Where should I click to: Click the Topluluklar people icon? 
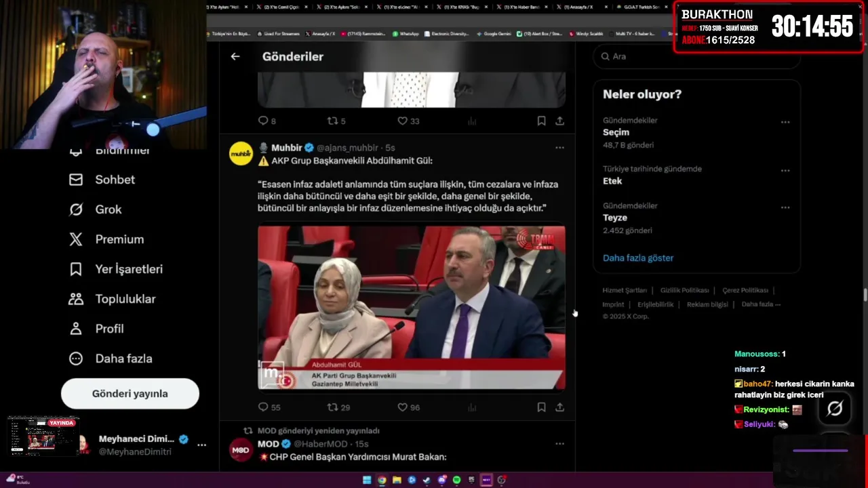point(76,299)
